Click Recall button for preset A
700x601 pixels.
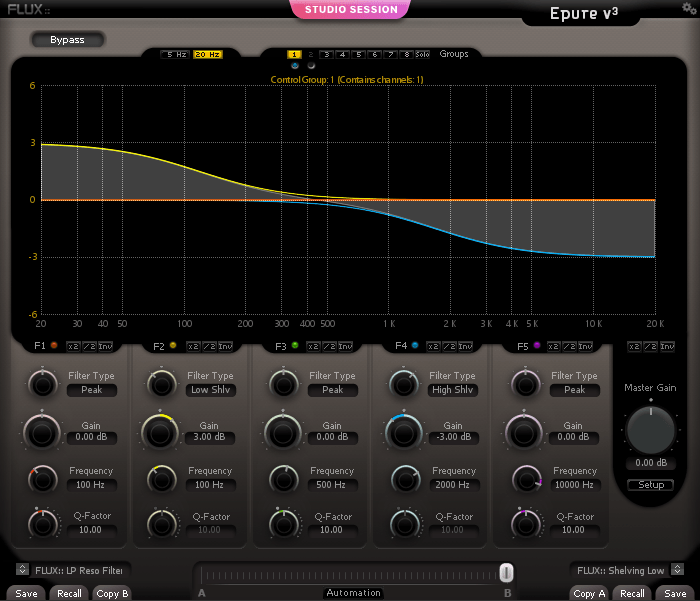69,593
